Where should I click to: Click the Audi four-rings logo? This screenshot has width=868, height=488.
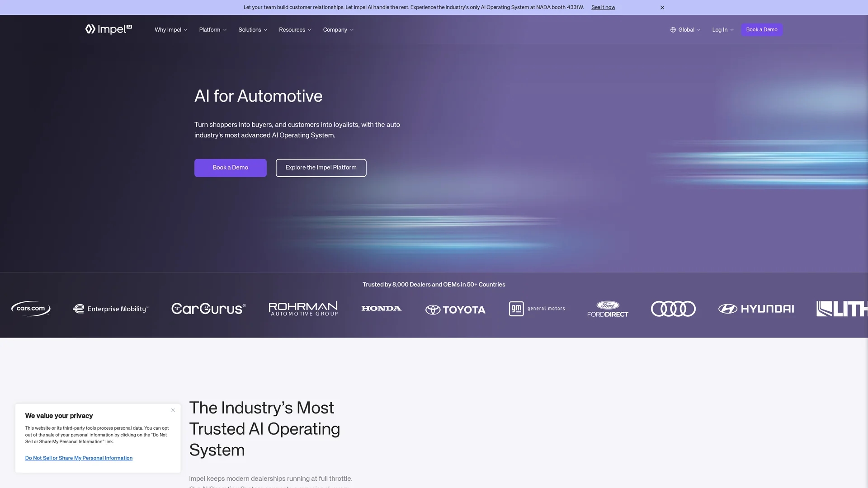click(x=673, y=309)
